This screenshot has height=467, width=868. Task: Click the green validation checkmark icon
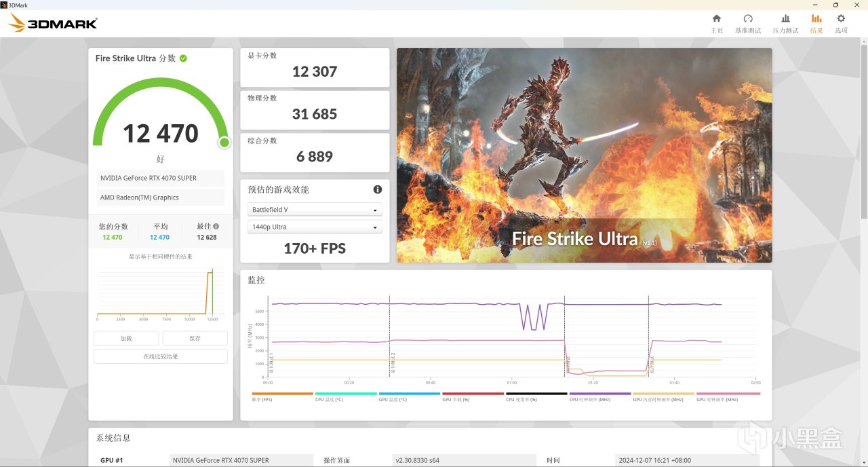183,58
